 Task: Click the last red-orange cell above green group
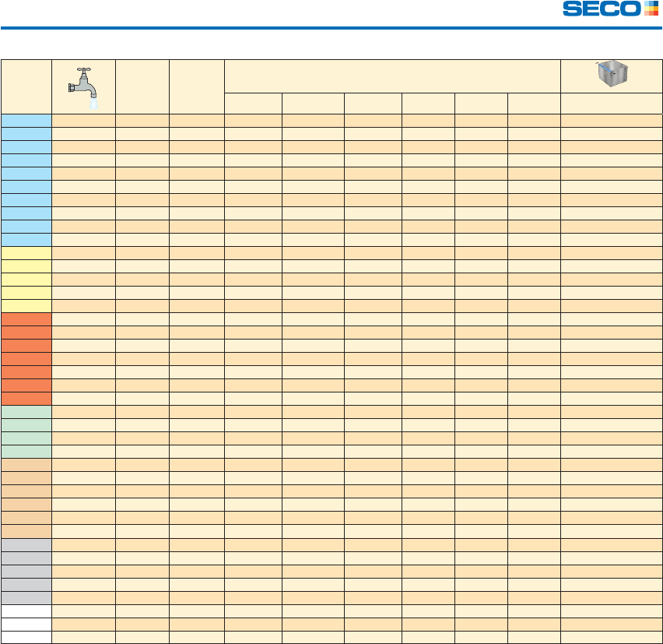point(26,398)
